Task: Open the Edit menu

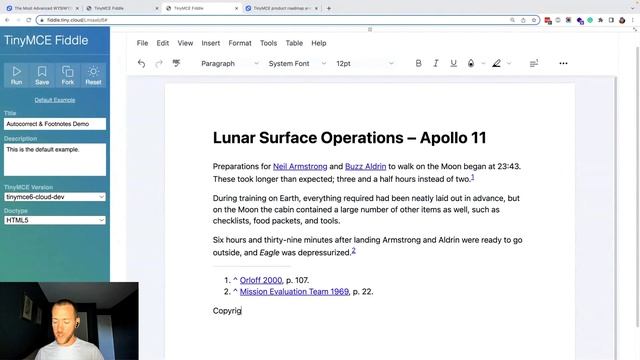Action: [162, 43]
